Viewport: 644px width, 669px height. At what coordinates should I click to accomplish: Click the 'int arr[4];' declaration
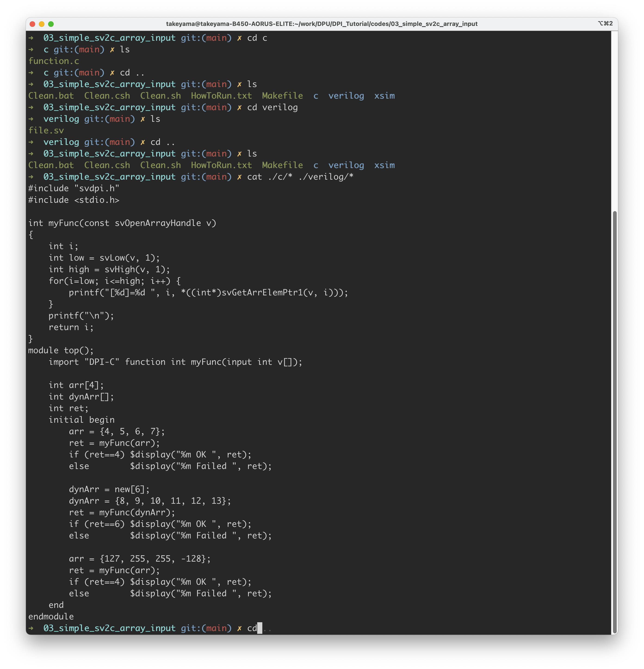76,385
